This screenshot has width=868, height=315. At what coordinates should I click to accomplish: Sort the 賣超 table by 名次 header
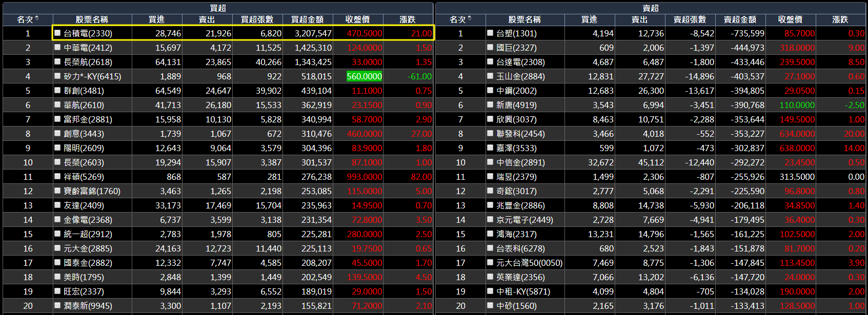point(460,19)
